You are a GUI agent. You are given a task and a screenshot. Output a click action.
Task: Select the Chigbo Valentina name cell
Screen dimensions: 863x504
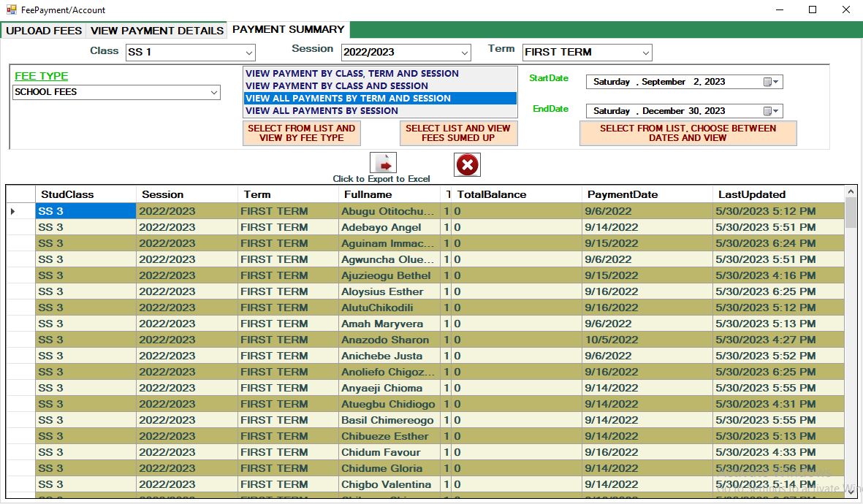(x=389, y=484)
